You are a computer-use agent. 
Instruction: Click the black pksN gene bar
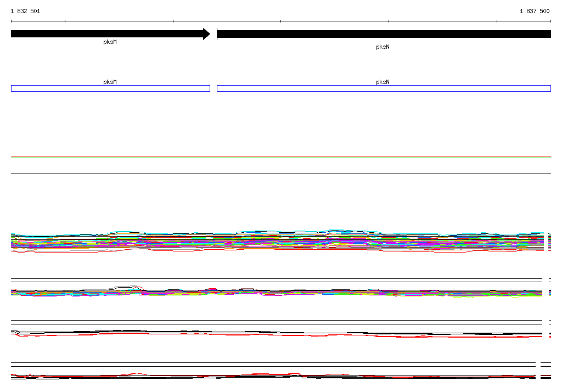384,34
